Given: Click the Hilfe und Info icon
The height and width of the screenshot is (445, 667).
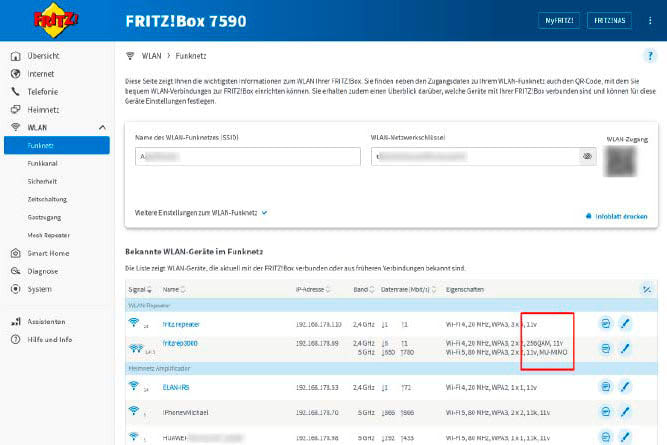Looking at the screenshot, I should click(15, 339).
